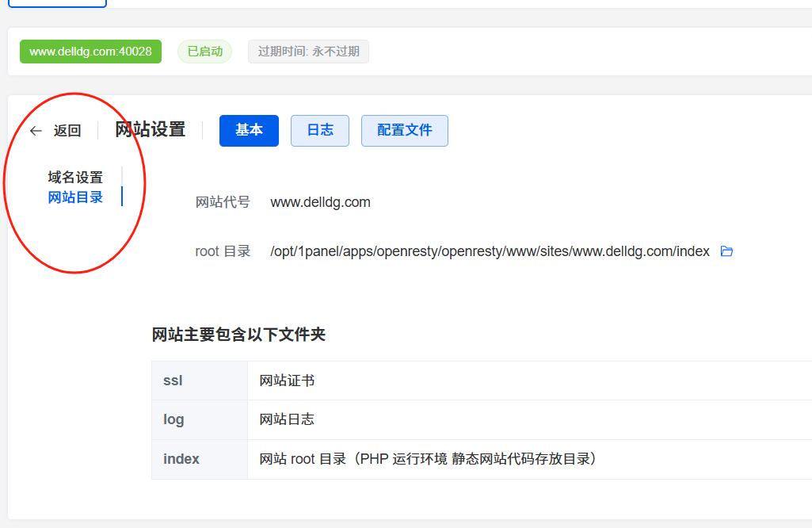Click the 网站 root 目录 description cell
Screen dimensions: 812x528
(x=530, y=459)
